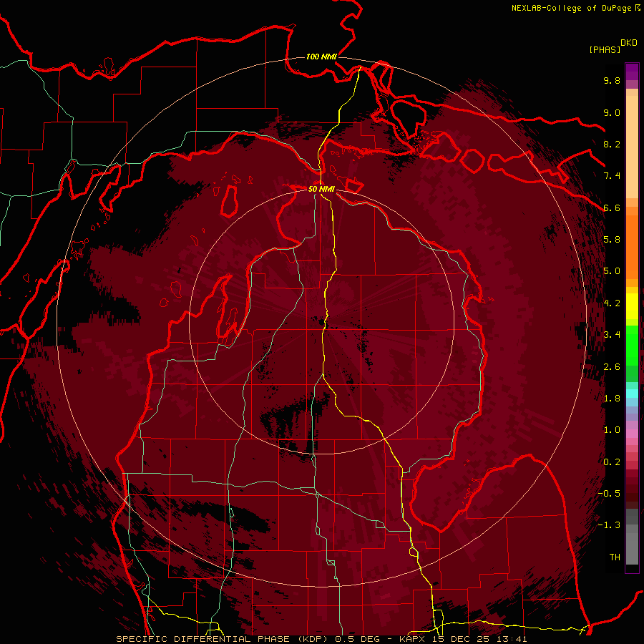The image size is (644, 644).
Task: Select the 9.8 value on the color scale
Action: pos(612,80)
